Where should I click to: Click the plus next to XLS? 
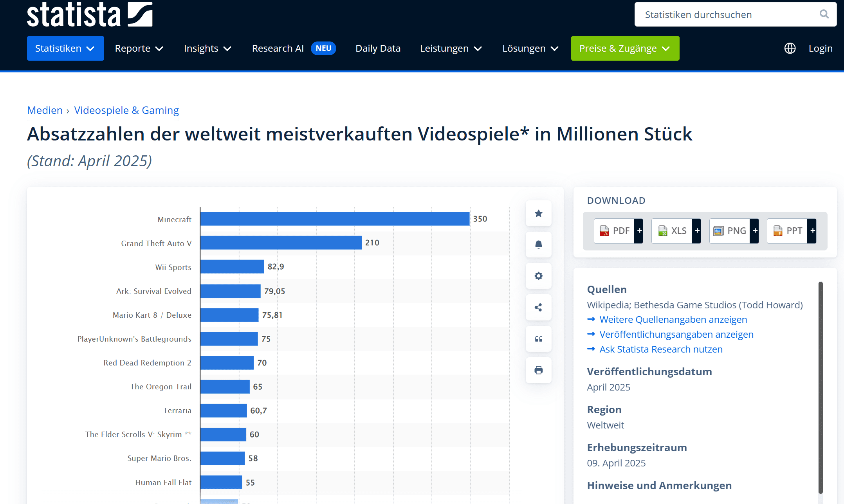[696, 231]
